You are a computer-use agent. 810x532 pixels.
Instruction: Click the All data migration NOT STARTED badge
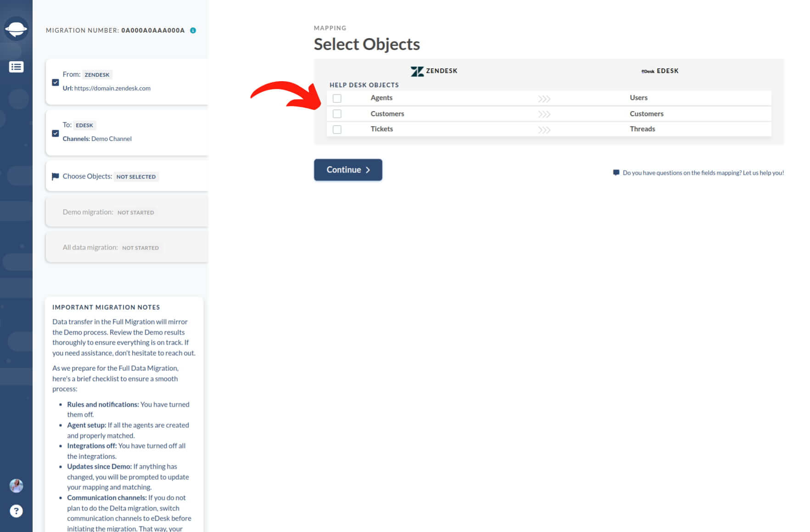tap(141, 248)
